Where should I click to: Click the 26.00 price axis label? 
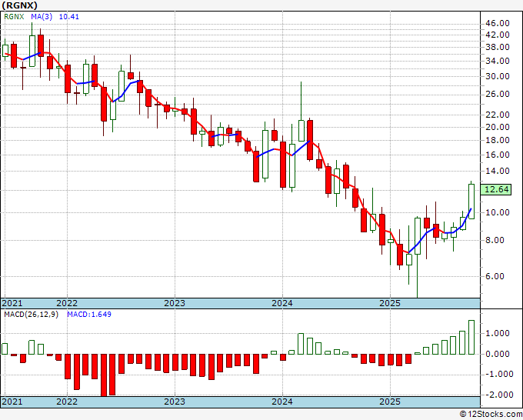pyautogui.click(x=498, y=94)
